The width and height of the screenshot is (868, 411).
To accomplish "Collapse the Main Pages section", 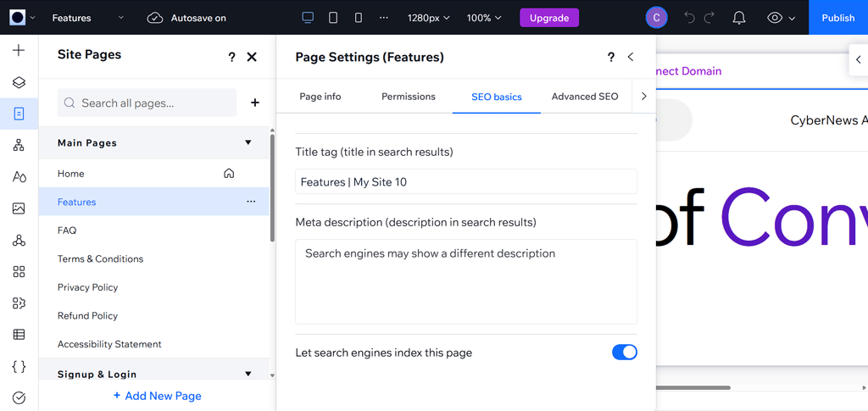I will click(248, 142).
